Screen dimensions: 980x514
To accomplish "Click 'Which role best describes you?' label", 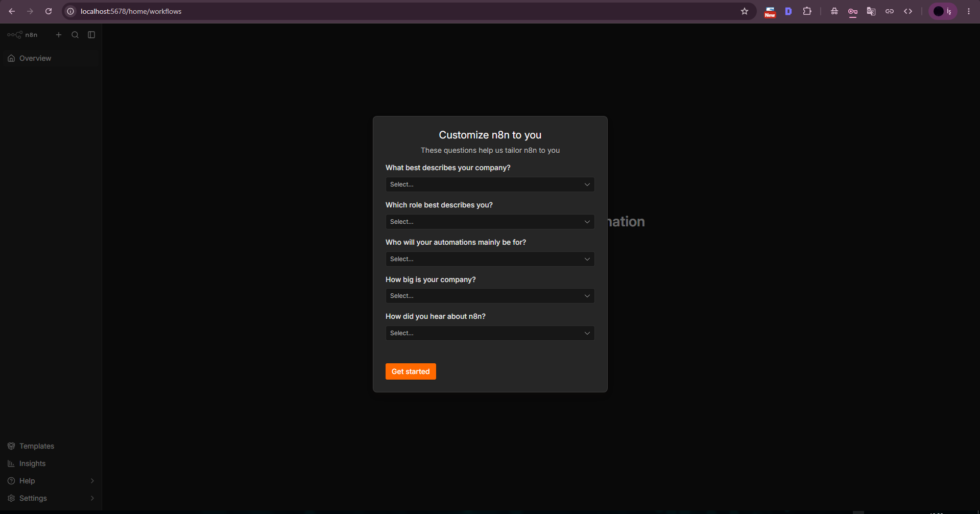I will click(x=439, y=205).
